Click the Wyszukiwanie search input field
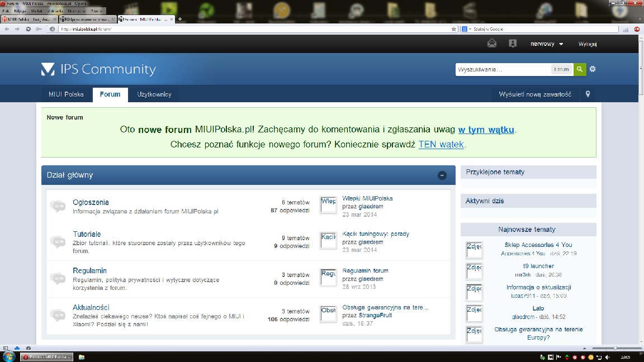Viewport: 644px width, 362px height. (502, 69)
